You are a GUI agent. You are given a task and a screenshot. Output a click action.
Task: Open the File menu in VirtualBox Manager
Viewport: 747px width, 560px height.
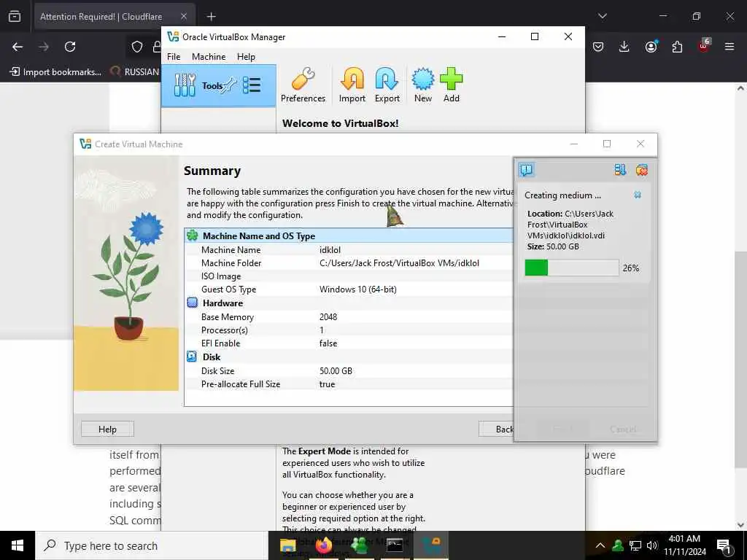coord(174,57)
